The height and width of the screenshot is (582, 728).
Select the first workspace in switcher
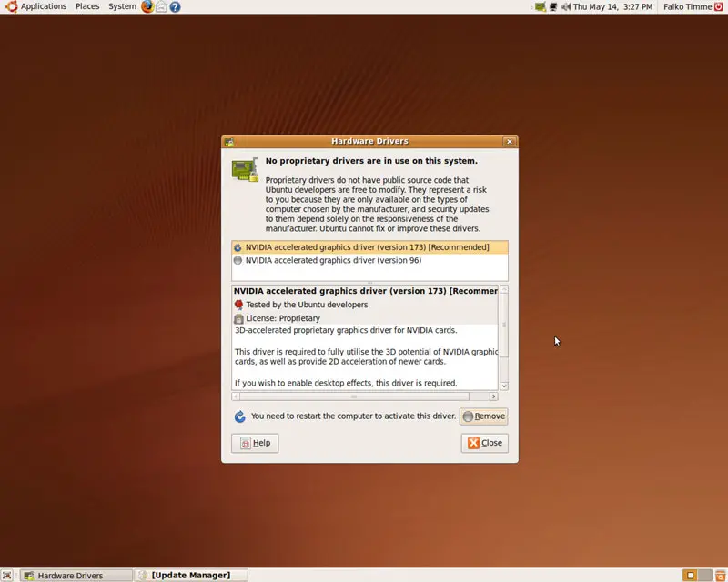(x=690, y=576)
